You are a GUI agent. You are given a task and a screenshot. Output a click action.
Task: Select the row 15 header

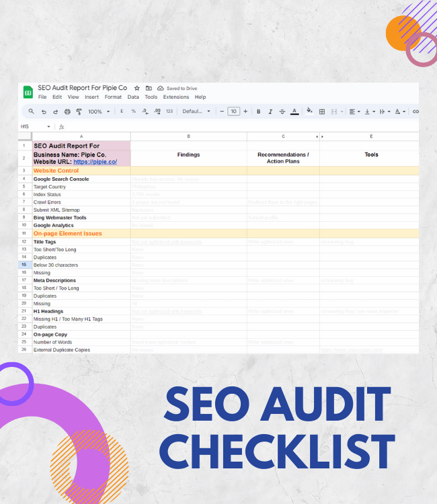pyautogui.click(x=24, y=265)
